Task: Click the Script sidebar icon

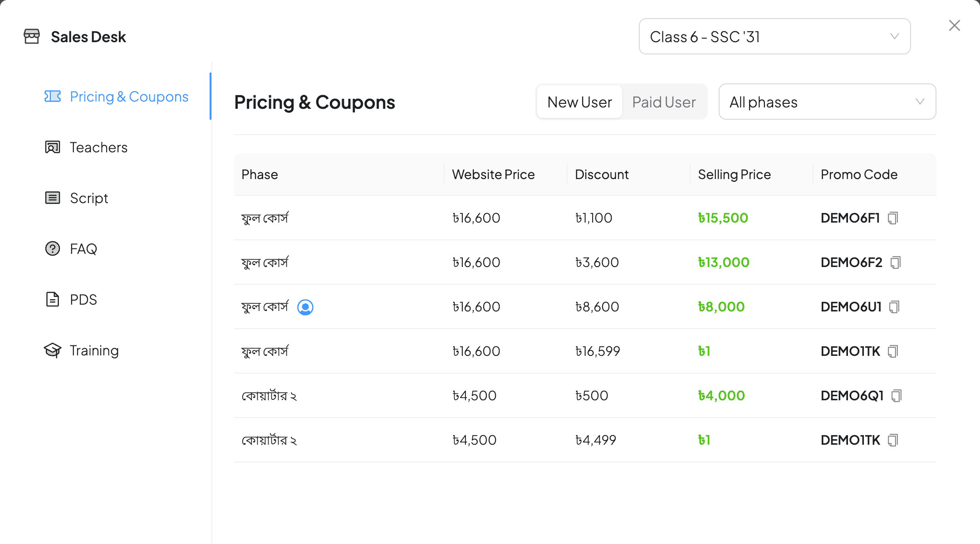Action: click(53, 198)
